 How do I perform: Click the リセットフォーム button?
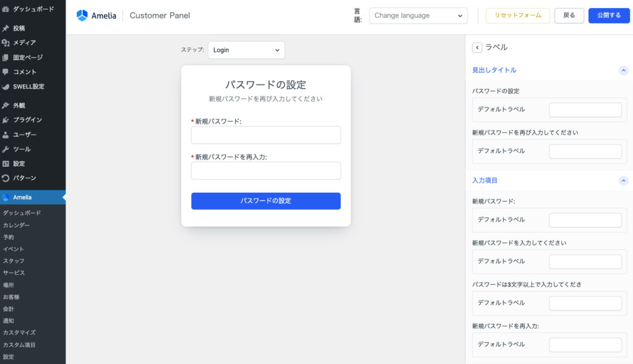coord(517,15)
